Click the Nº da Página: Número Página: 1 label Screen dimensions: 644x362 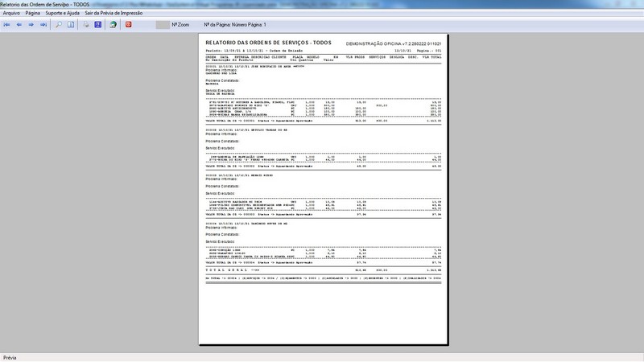click(235, 25)
